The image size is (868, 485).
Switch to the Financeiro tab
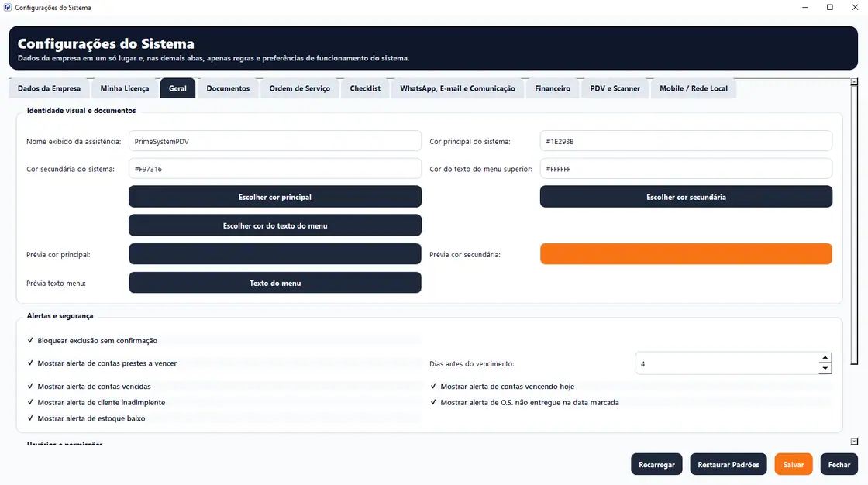[x=553, y=88]
